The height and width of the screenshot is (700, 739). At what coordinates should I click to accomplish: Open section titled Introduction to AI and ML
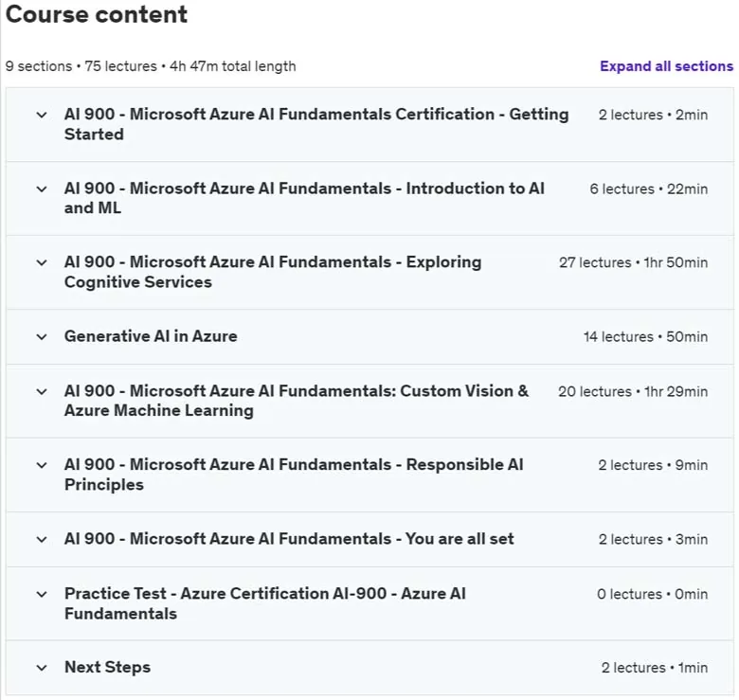[x=304, y=198]
